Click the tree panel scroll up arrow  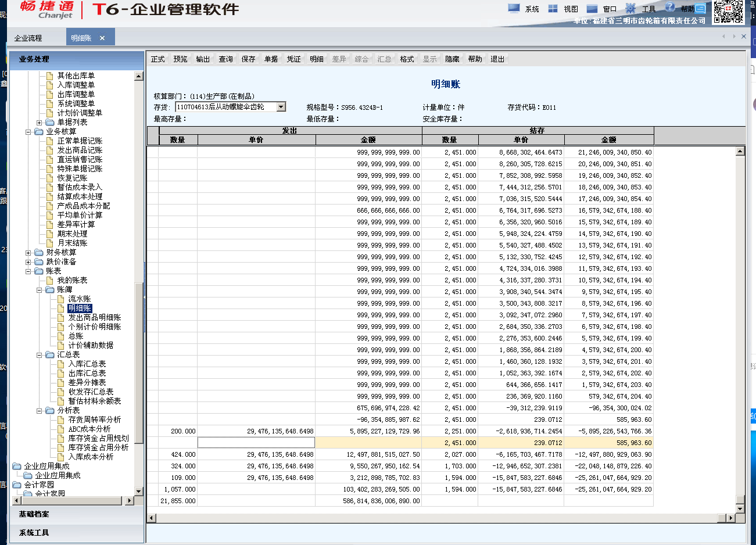coord(138,76)
